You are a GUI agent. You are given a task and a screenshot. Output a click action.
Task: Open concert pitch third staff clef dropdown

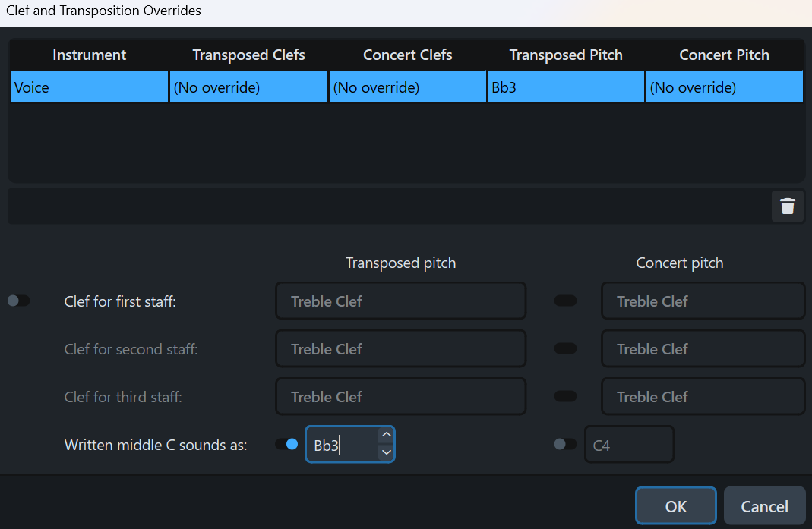click(x=703, y=396)
